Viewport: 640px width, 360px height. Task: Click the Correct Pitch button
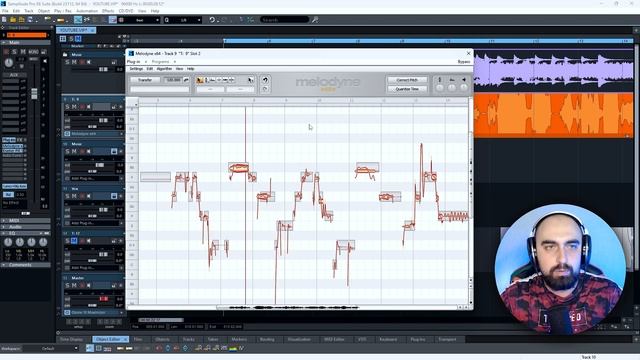407,80
